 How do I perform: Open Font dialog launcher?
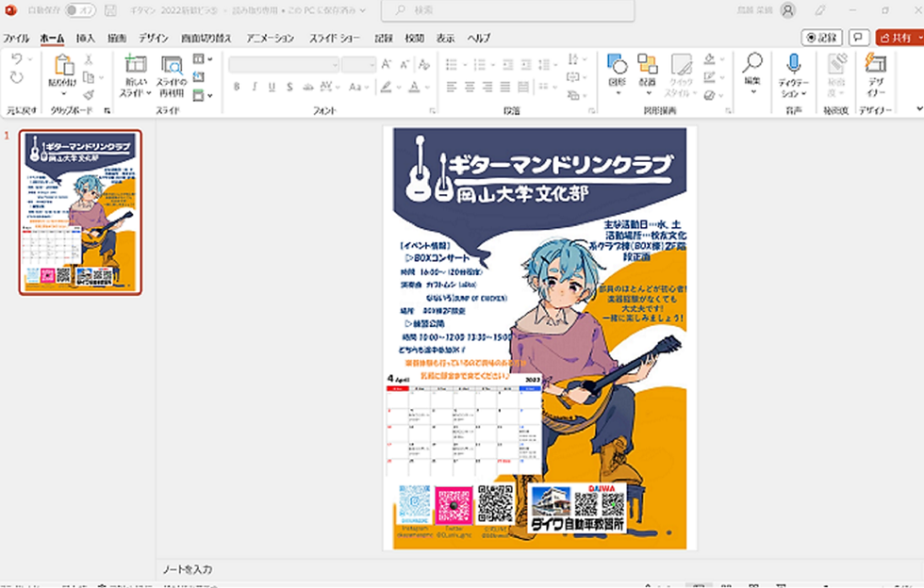pyautogui.click(x=432, y=110)
